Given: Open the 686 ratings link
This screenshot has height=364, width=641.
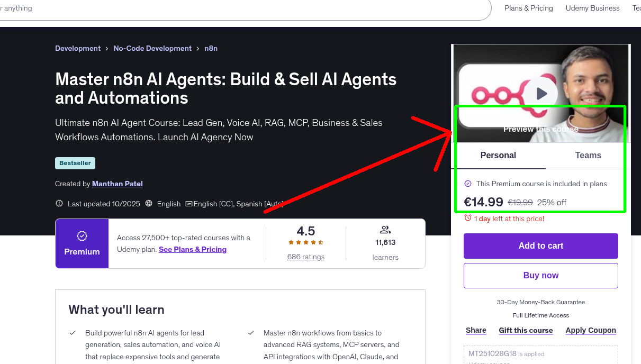Looking at the screenshot, I should click(x=305, y=257).
